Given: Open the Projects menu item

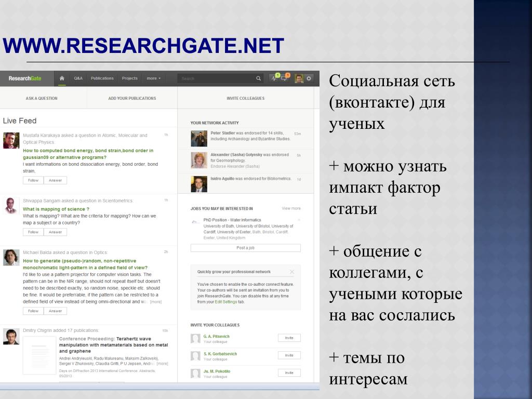Looking at the screenshot, I should coord(129,78).
